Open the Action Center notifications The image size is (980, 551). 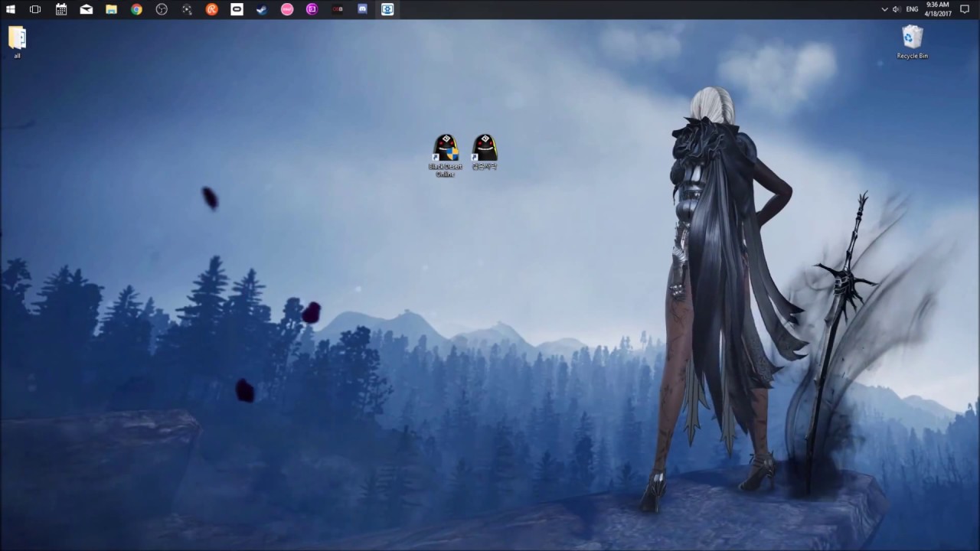coord(965,9)
